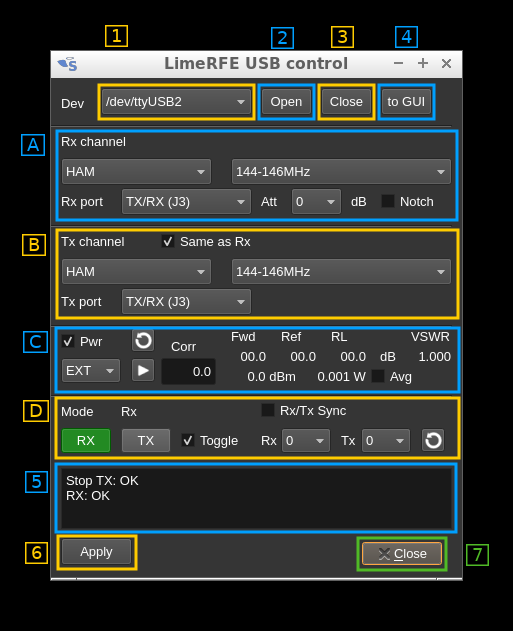Enable the Rx/Tx Sync checkbox
This screenshot has height=631, width=513.
pos(268,410)
